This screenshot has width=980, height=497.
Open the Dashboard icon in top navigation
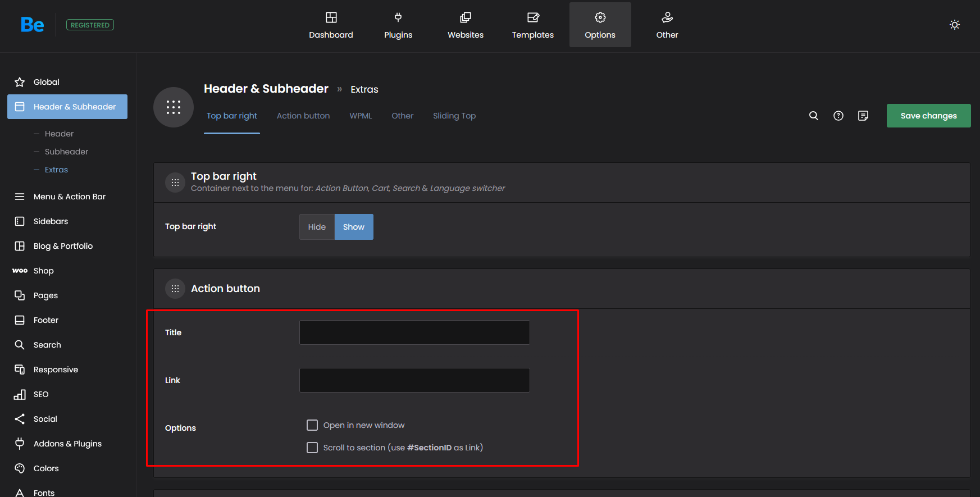click(x=331, y=18)
